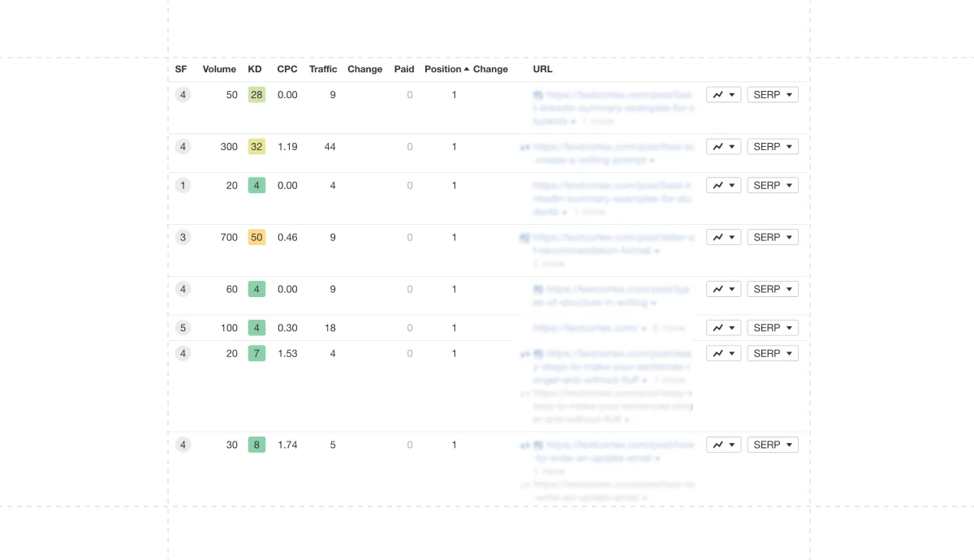Click the URL column header
The height and width of the screenshot is (560, 974).
(x=543, y=70)
